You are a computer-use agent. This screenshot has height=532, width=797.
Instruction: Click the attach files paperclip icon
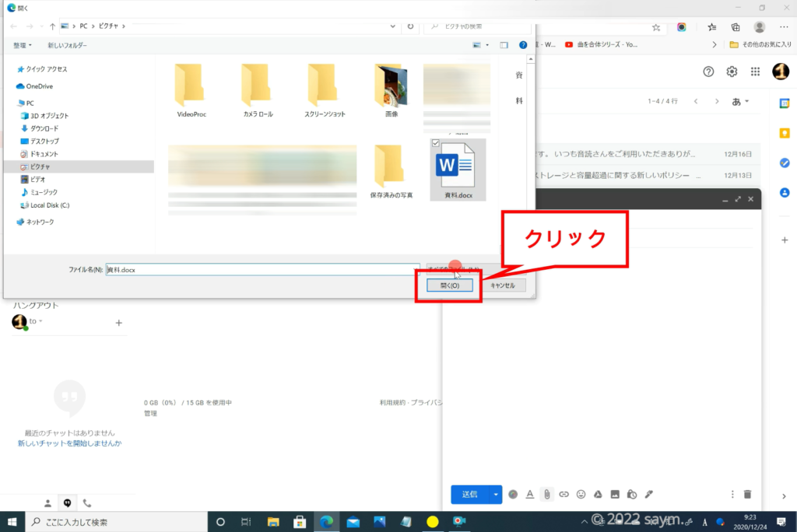547,494
